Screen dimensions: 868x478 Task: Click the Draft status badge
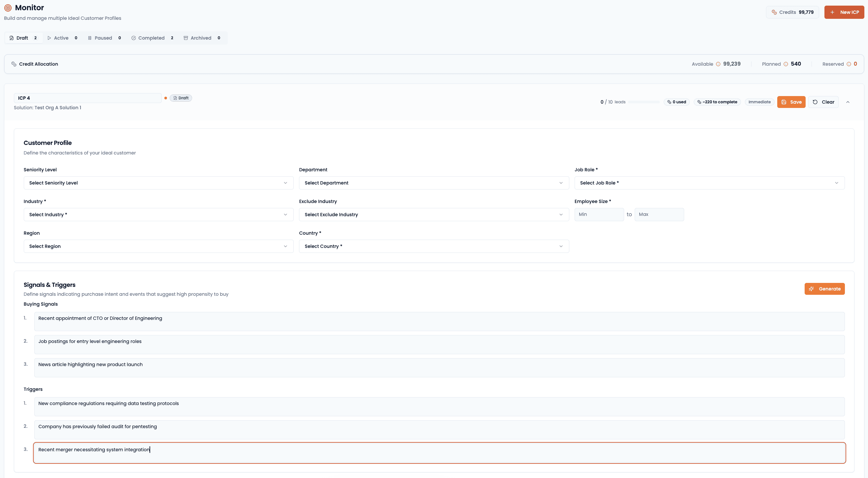click(181, 98)
